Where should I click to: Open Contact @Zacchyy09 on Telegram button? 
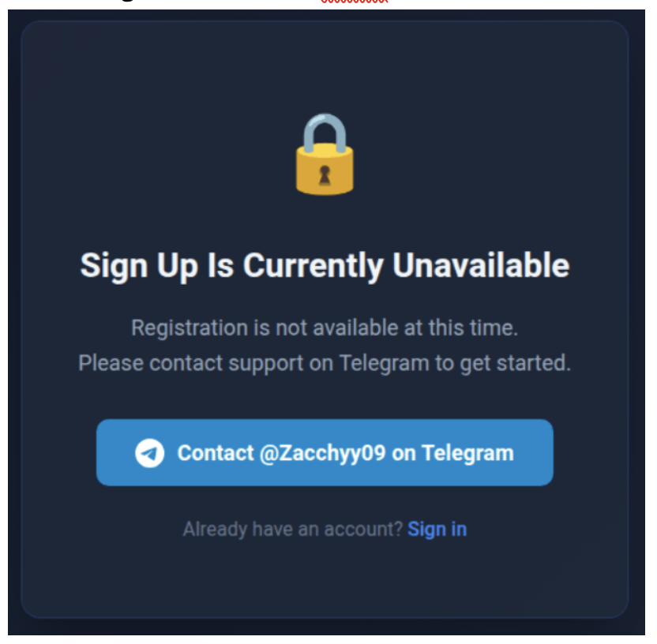point(325,453)
